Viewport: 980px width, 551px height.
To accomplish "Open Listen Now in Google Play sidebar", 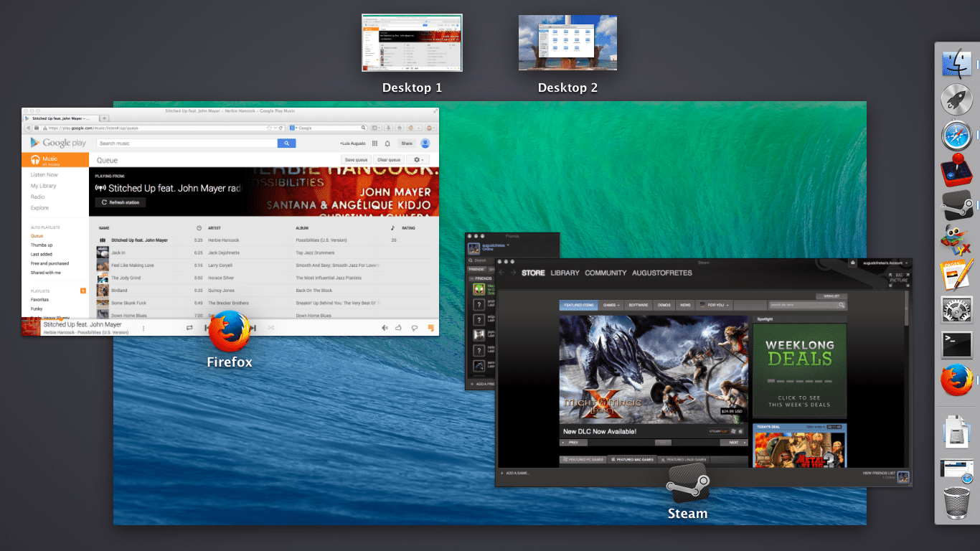I will pyautogui.click(x=44, y=175).
